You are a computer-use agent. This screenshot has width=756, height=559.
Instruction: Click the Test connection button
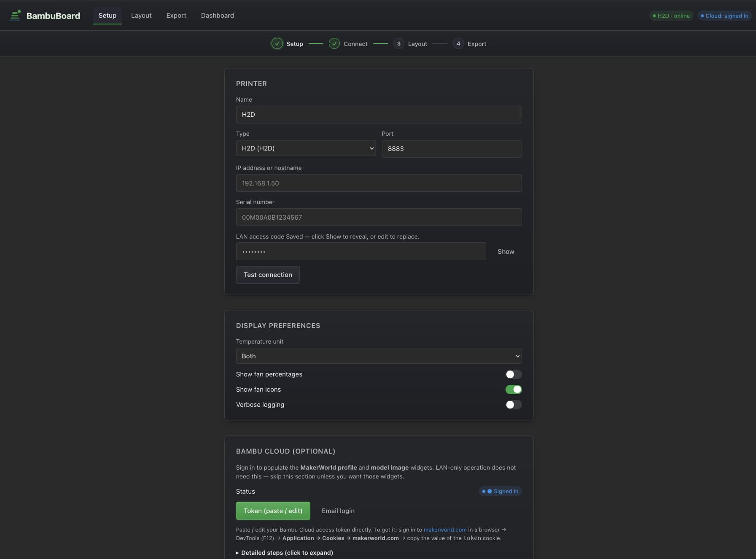[x=268, y=275]
